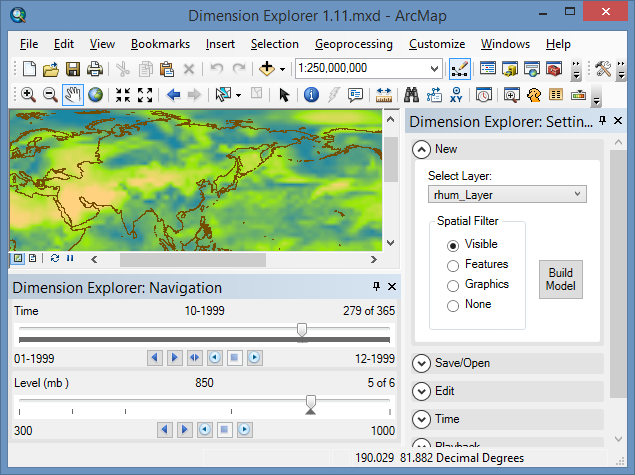Viewport: 635px width, 475px height.
Task: Open the Table of Contents window icon
Action: [x=488, y=69]
